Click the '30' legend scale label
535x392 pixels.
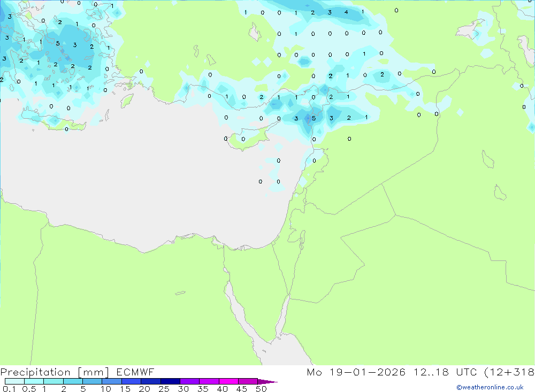[184, 389]
